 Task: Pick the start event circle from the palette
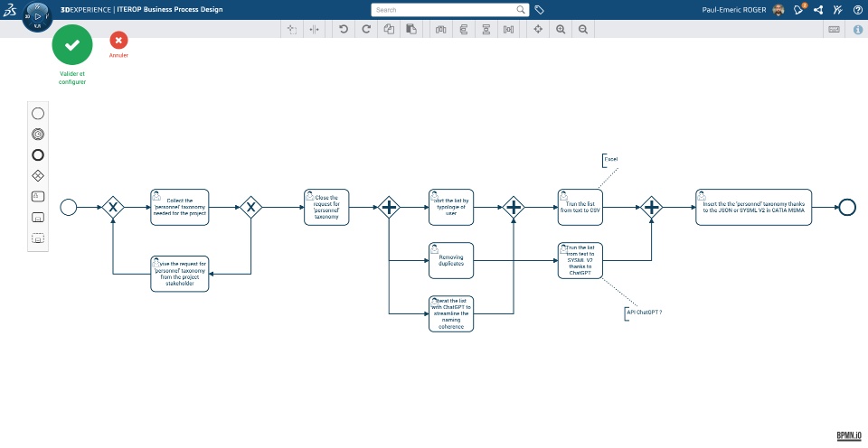(38, 114)
